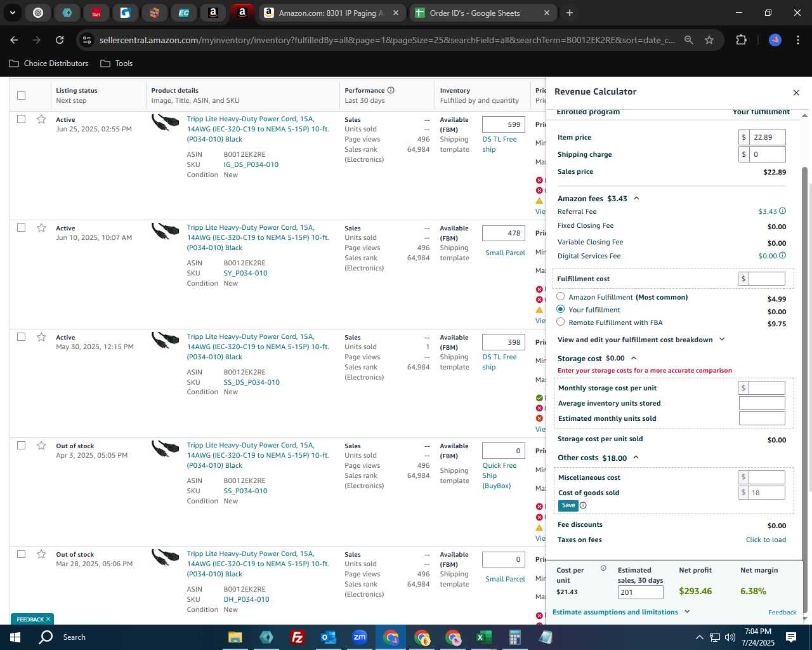Open a new browser tab

pos(570,13)
